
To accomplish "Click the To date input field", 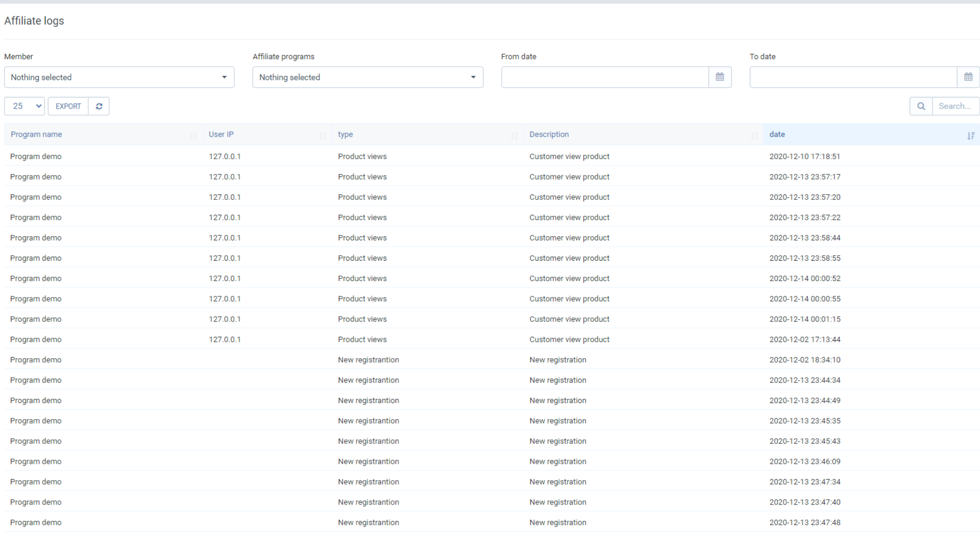I will pyautogui.click(x=852, y=77).
